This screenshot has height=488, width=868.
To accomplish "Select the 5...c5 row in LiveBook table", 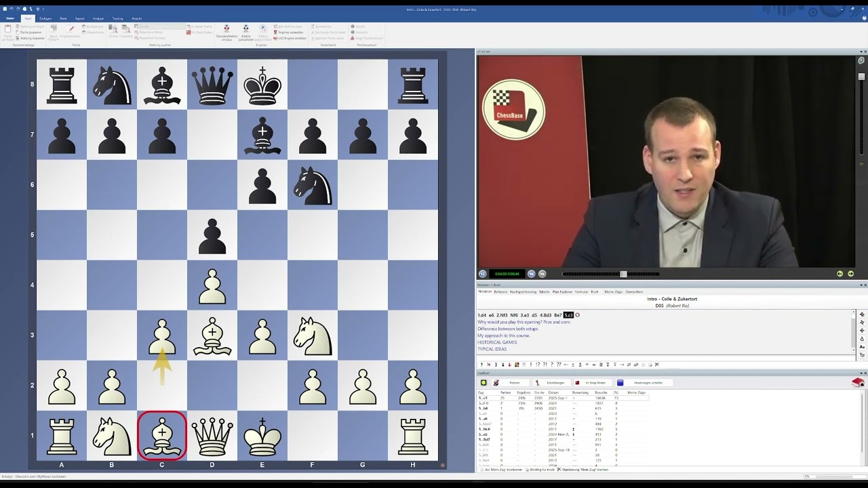I will [563, 398].
